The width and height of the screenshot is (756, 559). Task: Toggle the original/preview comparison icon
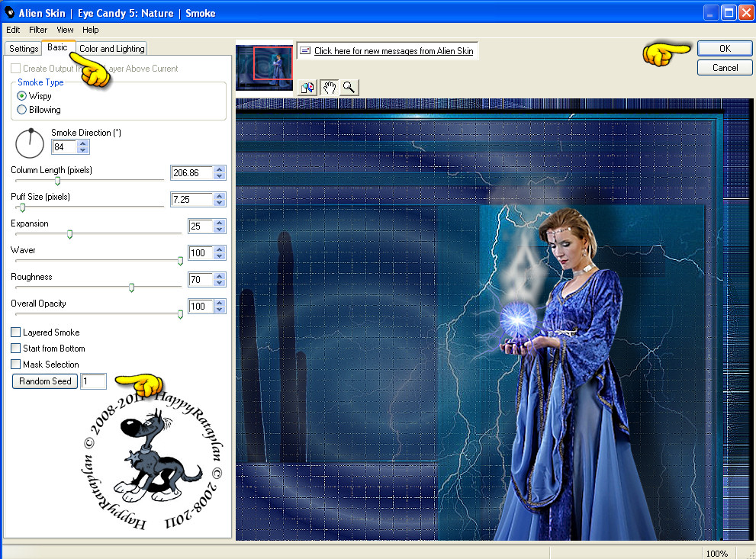307,87
